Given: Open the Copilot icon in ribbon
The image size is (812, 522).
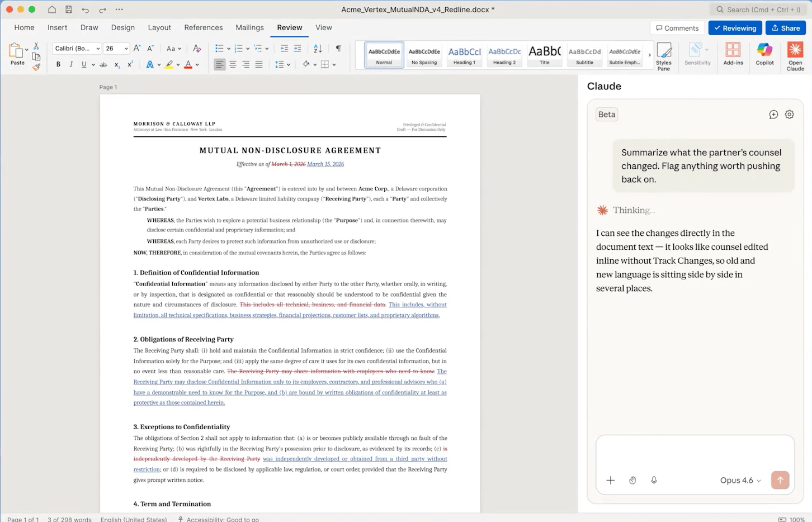Looking at the screenshot, I should point(764,54).
